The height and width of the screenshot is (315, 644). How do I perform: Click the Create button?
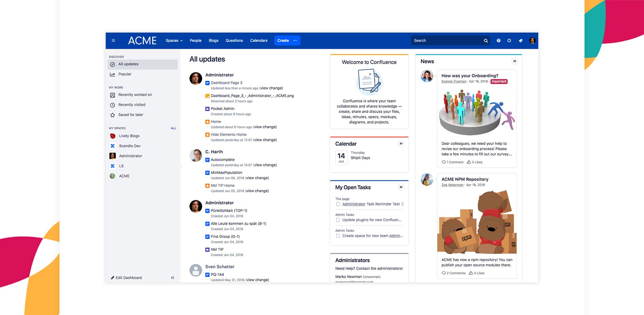click(283, 41)
